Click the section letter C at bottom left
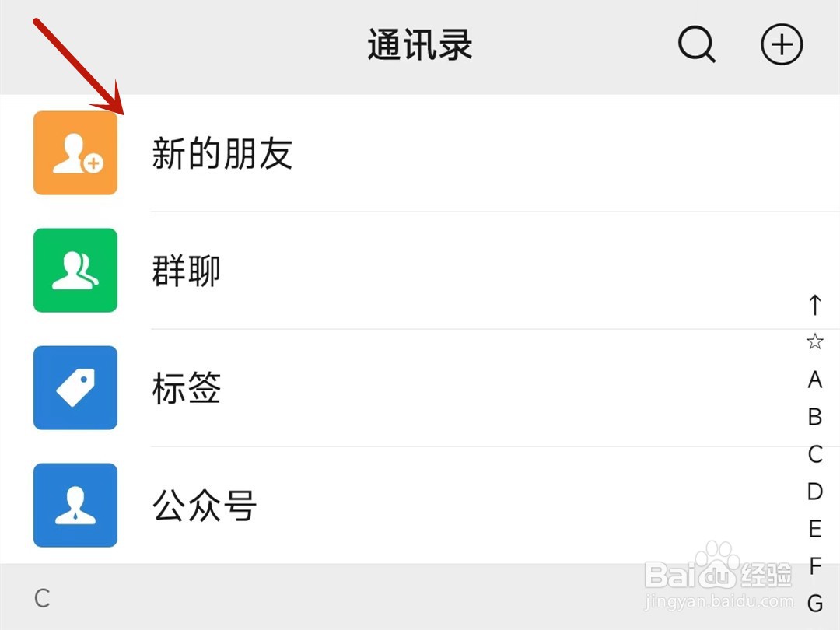The width and height of the screenshot is (840, 630). point(43,599)
